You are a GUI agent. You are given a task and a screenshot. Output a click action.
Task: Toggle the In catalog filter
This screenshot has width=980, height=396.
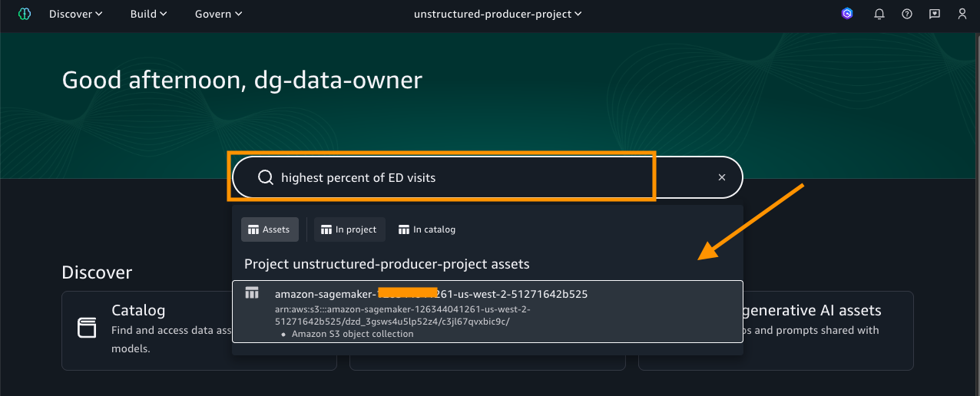(x=427, y=229)
